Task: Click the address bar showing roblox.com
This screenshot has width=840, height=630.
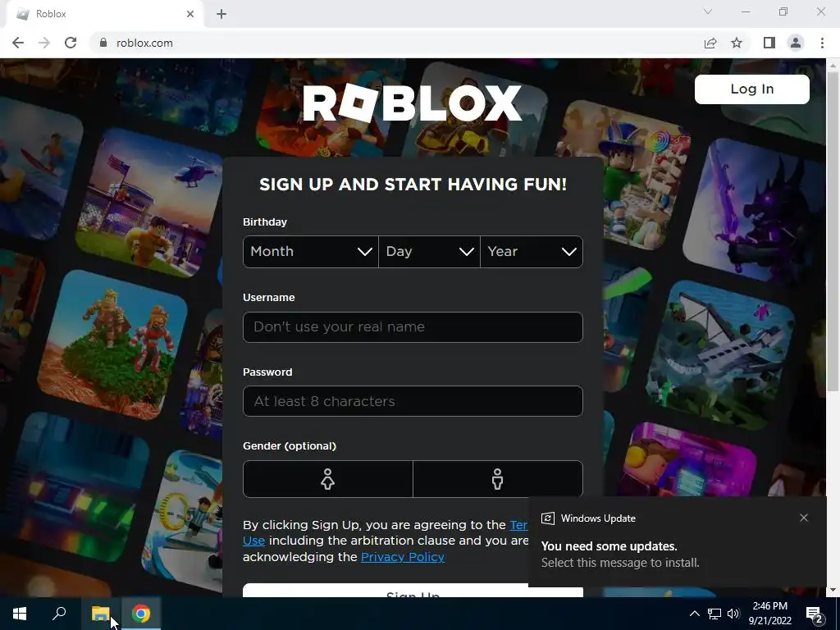Action: coord(396,43)
